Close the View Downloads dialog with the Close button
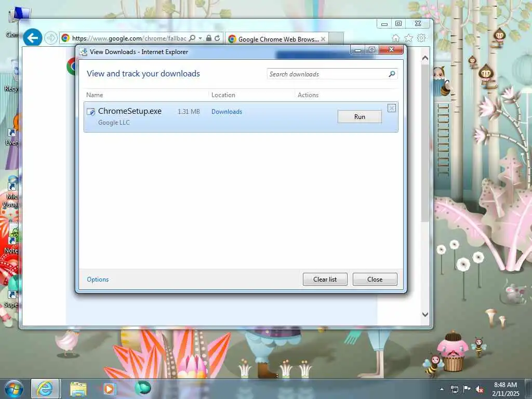The height and width of the screenshot is (399, 532). (375, 279)
